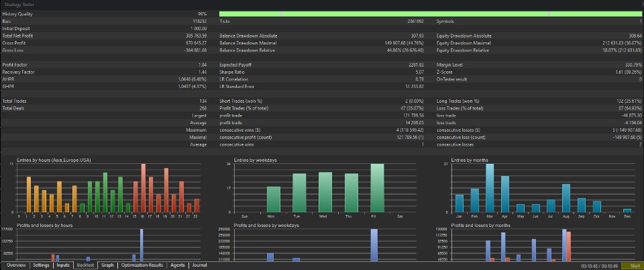Click the Profits and losses by months title
The width and height of the screenshot is (644, 270).
[481, 225]
